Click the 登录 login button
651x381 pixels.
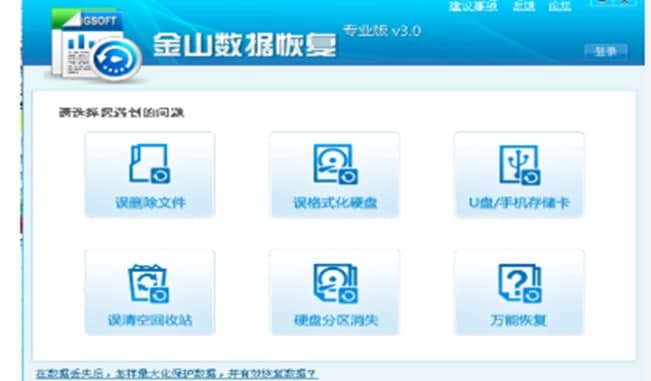click(x=605, y=51)
